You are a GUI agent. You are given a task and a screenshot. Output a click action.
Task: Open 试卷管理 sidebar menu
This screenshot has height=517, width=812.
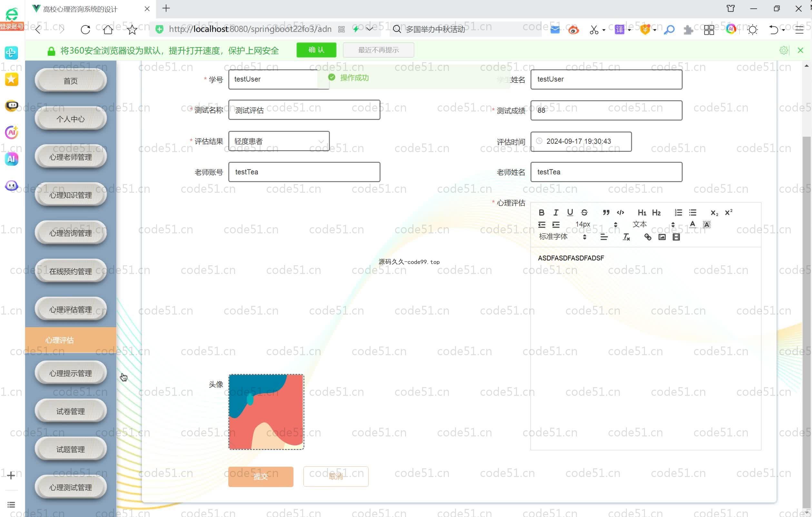pos(71,411)
